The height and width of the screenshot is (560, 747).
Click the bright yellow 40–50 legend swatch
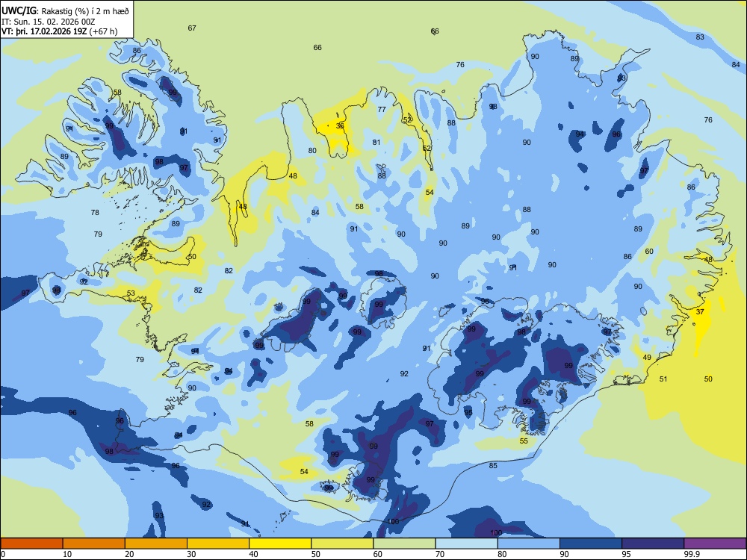click(x=280, y=544)
